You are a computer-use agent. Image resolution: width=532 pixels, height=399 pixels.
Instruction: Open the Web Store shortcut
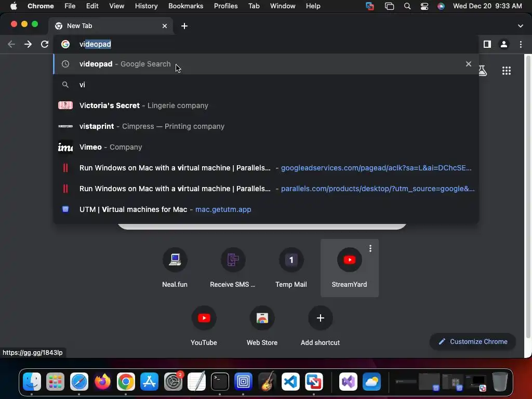tap(262, 326)
